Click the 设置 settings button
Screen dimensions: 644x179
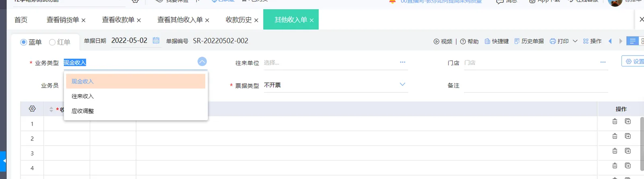633,62
